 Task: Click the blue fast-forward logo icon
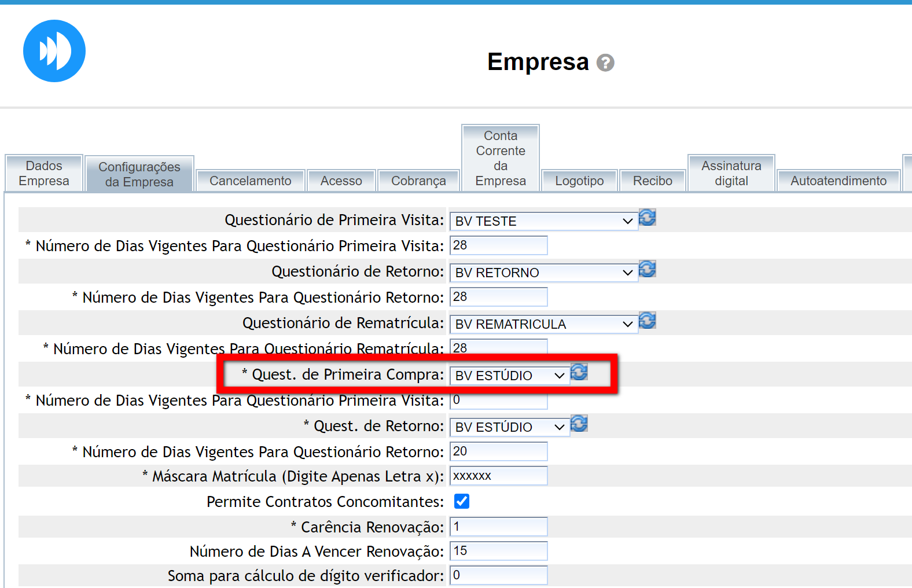coord(54,51)
